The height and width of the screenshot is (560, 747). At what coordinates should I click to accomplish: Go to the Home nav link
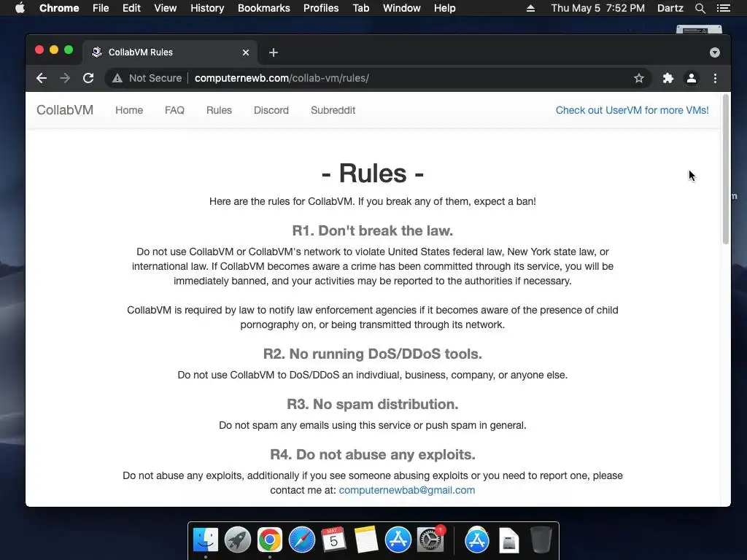click(129, 110)
